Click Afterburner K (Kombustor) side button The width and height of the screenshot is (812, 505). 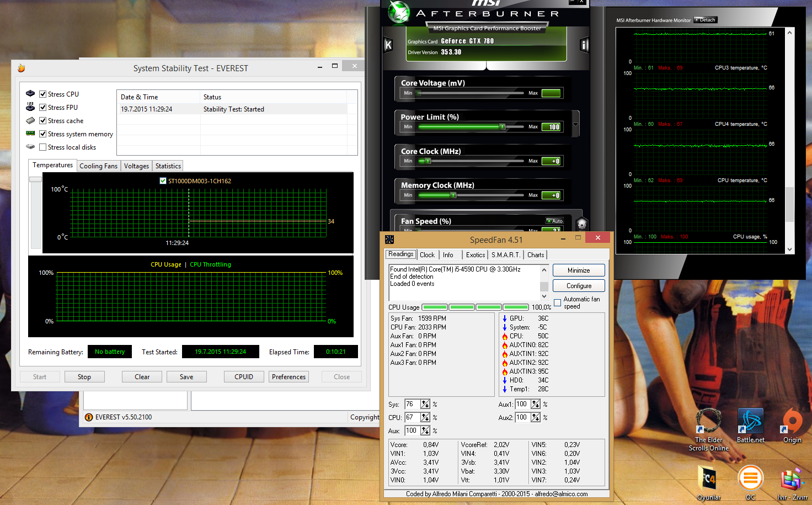388,45
